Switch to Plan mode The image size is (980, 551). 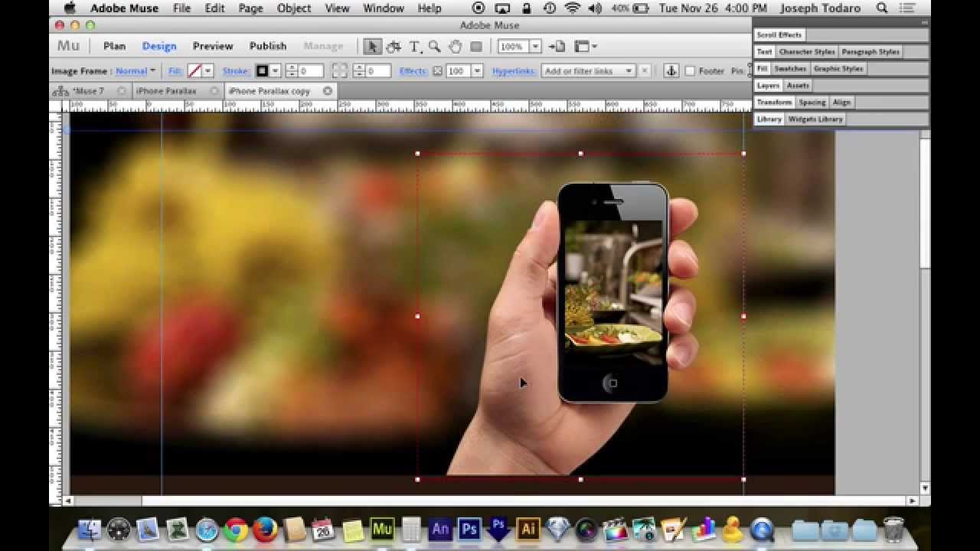coord(114,47)
